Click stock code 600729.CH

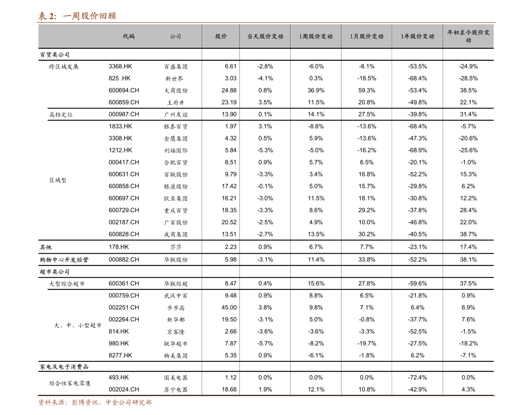[124, 210]
